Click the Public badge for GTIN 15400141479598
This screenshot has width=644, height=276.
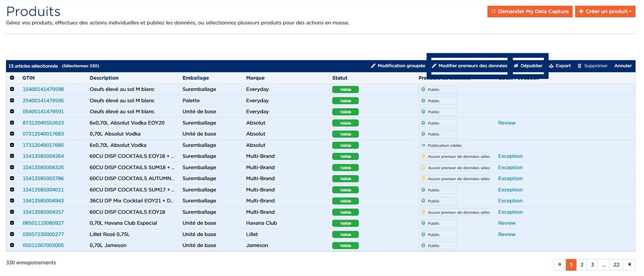438,89
